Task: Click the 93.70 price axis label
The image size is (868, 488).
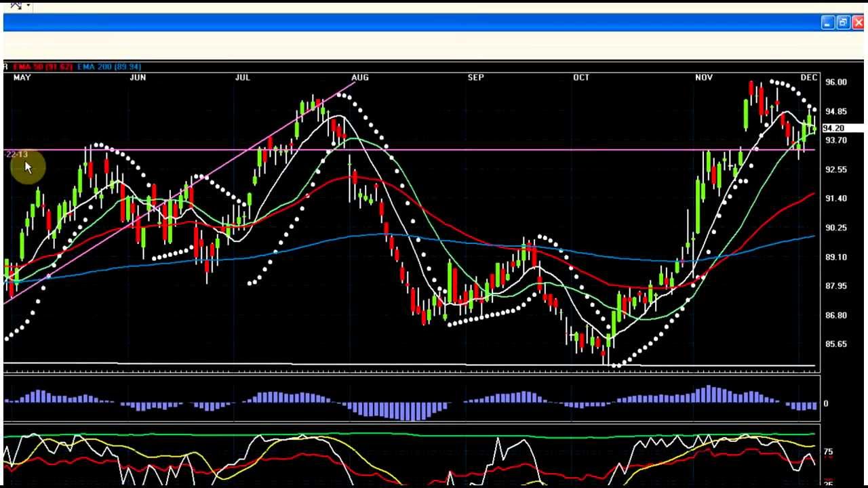Action: [836, 140]
